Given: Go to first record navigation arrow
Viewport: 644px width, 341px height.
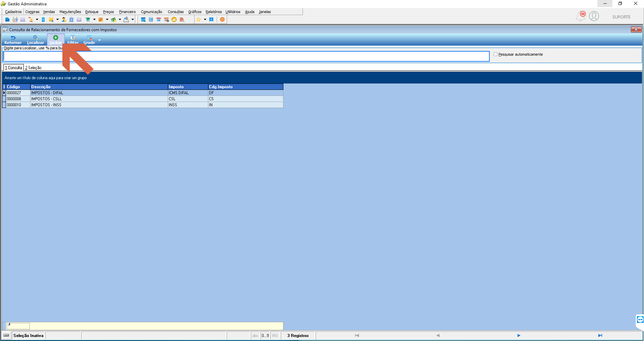Looking at the screenshot, I should (x=357, y=335).
